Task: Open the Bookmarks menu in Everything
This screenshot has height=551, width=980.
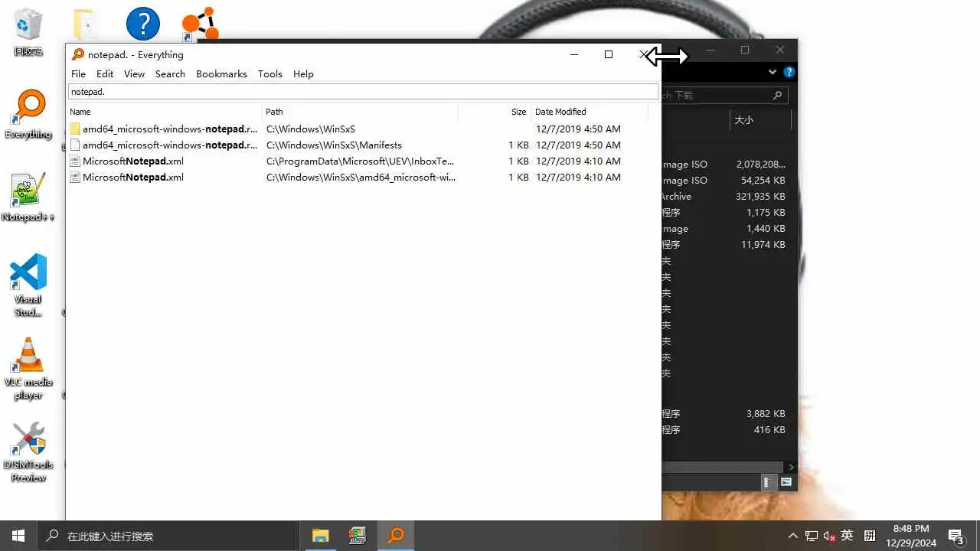Action: pyautogui.click(x=221, y=73)
